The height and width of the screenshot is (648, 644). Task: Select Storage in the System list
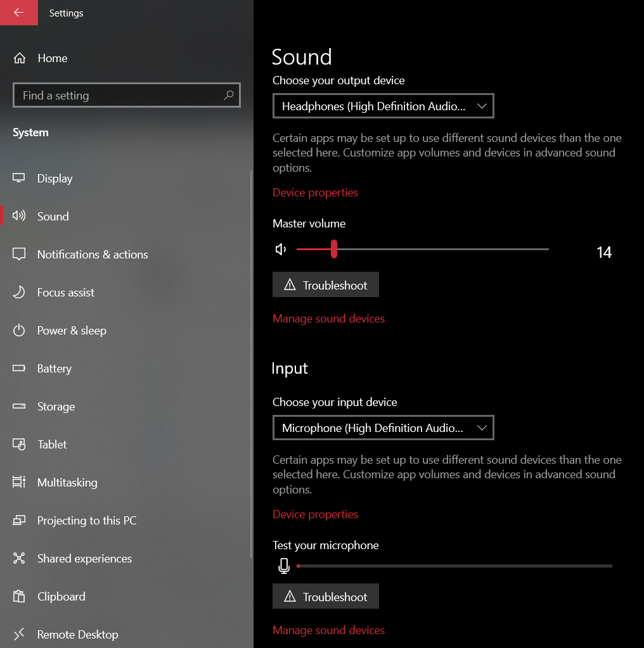[56, 407]
